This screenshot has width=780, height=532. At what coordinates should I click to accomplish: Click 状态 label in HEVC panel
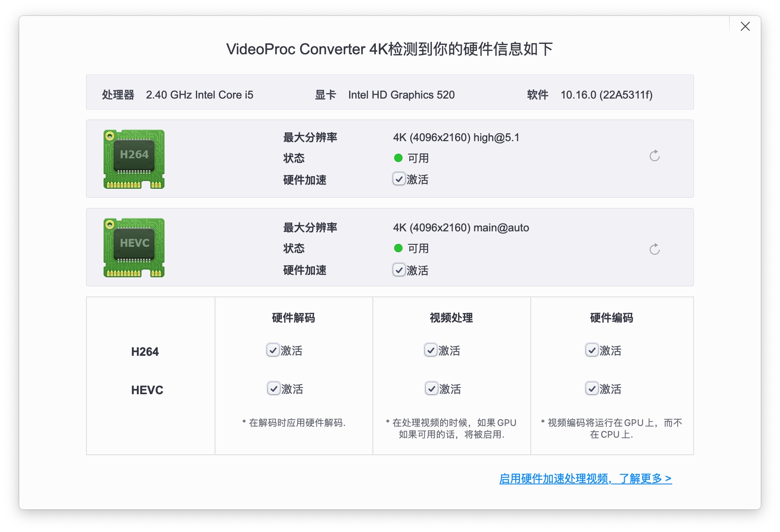pyautogui.click(x=294, y=248)
